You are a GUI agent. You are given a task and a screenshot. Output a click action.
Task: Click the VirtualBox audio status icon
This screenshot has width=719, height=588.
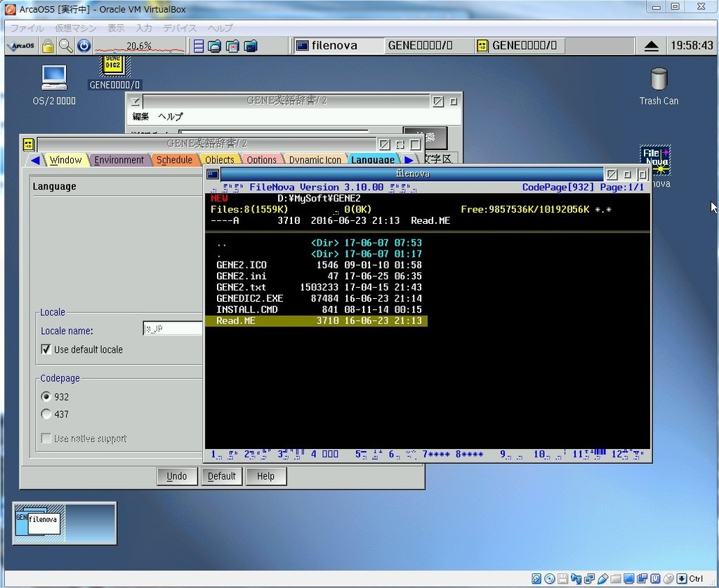pyautogui.click(x=576, y=578)
